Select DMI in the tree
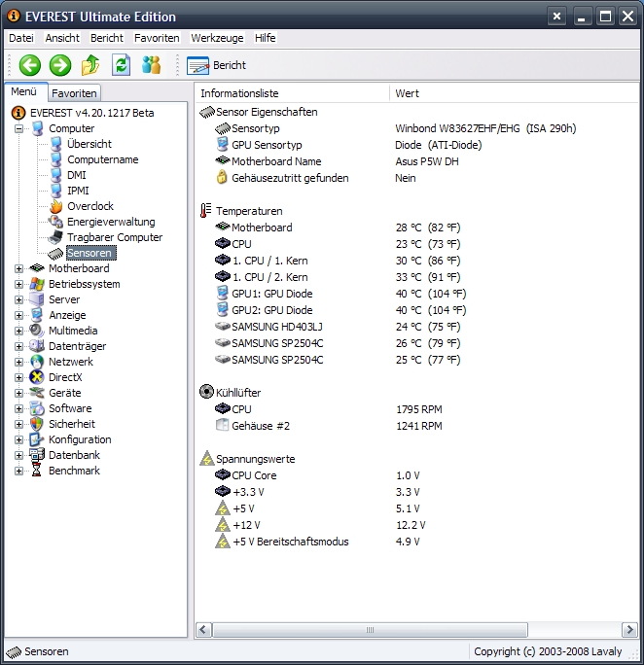 coord(76,175)
